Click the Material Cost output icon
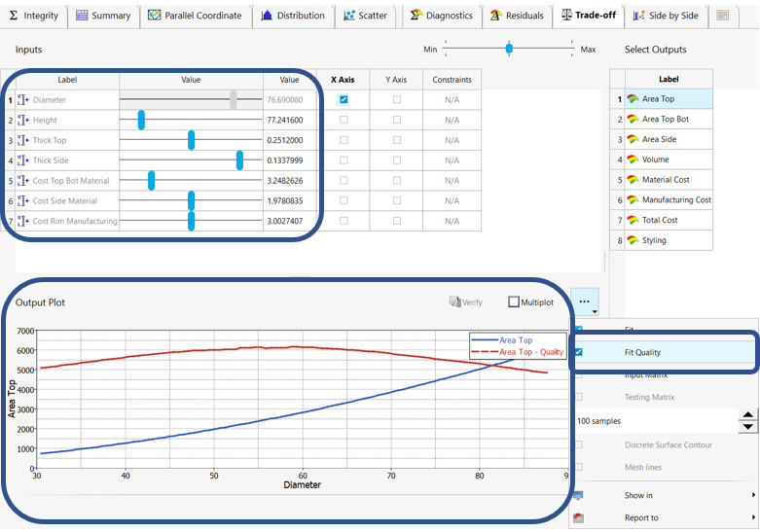Viewport: 760px width, 532px height. coord(632,180)
